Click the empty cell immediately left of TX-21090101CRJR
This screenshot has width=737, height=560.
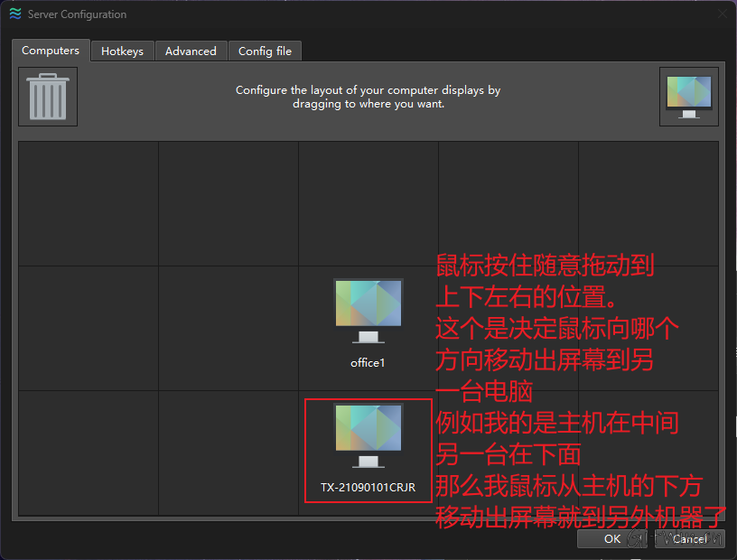[x=229, y=453]
